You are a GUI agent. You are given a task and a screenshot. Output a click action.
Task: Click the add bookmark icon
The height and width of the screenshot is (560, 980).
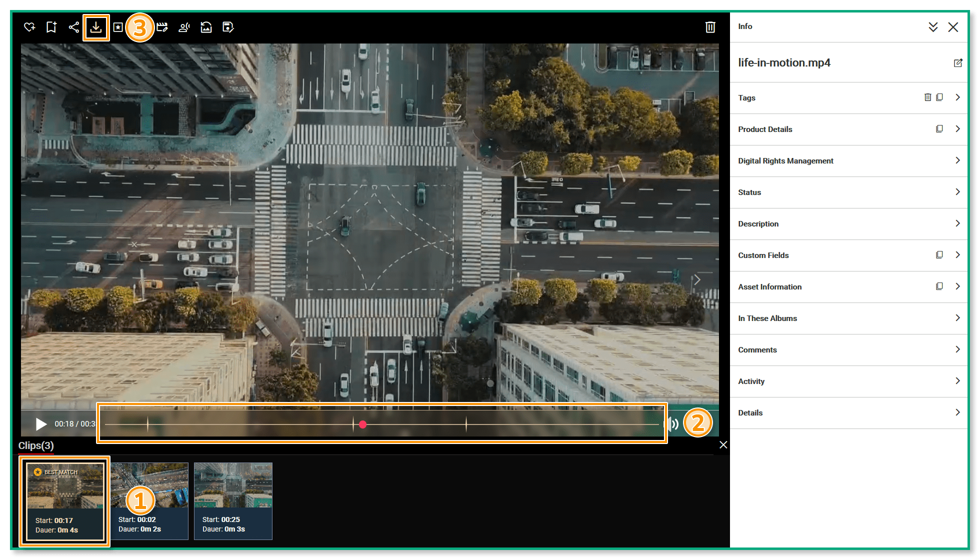pos(51,27)
